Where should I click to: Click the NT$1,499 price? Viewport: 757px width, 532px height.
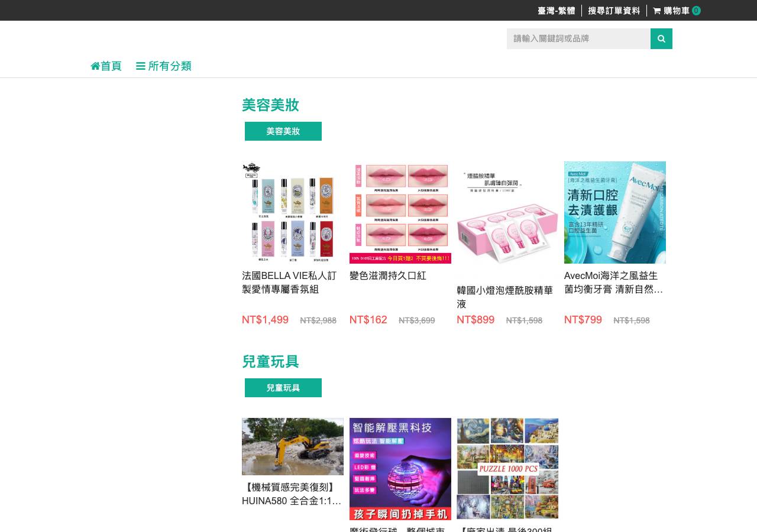coord(265,320)
